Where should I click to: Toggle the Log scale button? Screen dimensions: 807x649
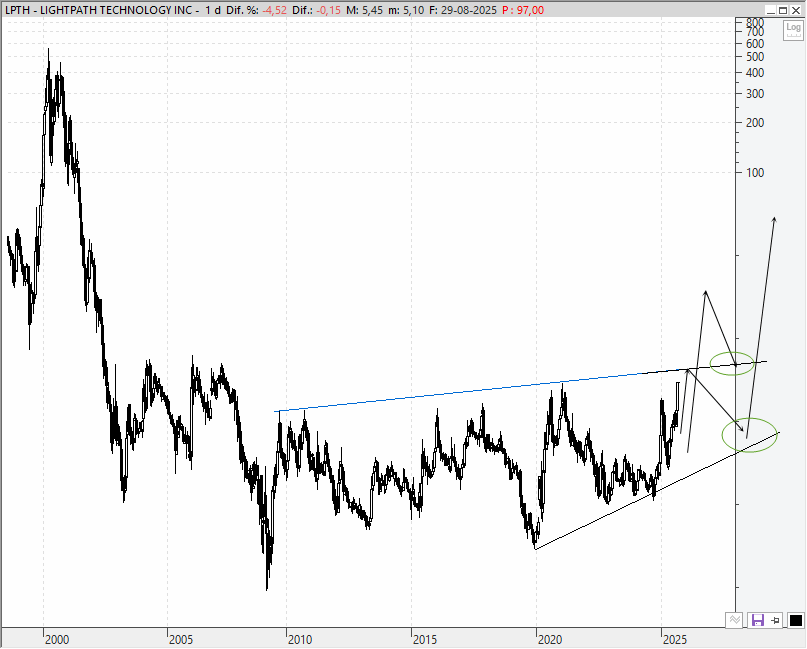[793, 30]
